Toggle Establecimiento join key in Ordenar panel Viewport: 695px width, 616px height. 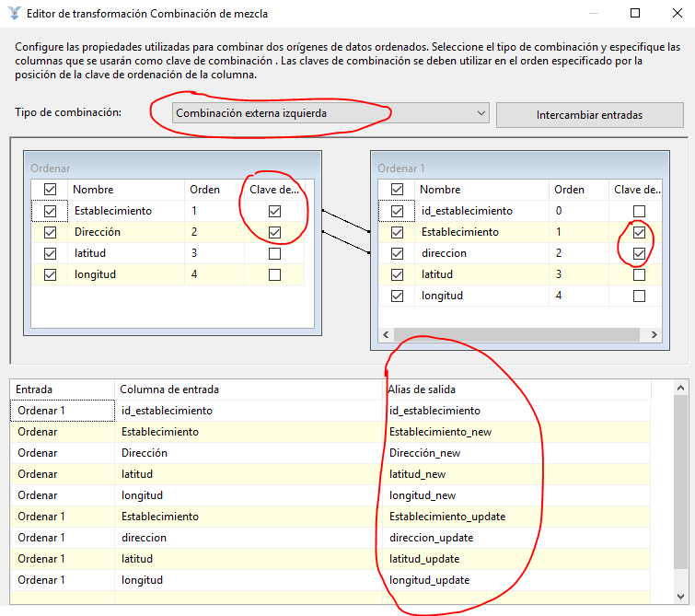(275, 211)
